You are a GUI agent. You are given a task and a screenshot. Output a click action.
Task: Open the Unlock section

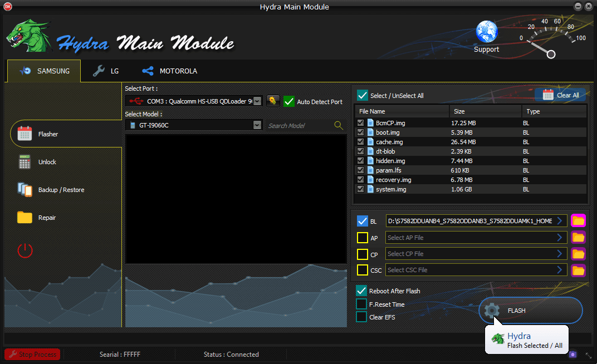point(47,162)
